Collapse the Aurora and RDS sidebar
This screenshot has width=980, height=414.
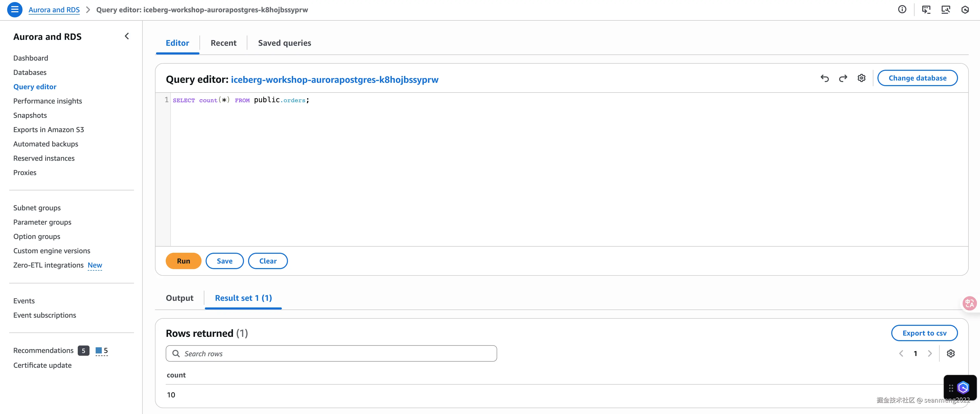click(127, 36)
